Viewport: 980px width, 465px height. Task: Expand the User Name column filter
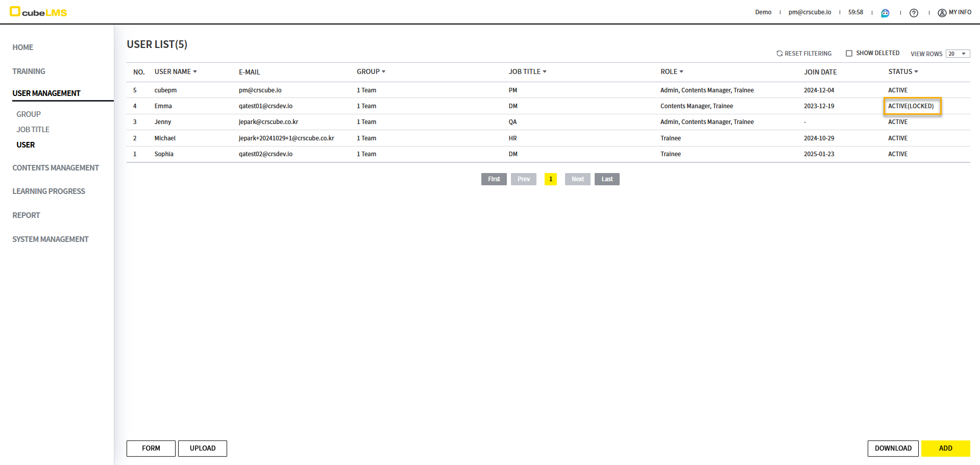[x=195, y=72]
